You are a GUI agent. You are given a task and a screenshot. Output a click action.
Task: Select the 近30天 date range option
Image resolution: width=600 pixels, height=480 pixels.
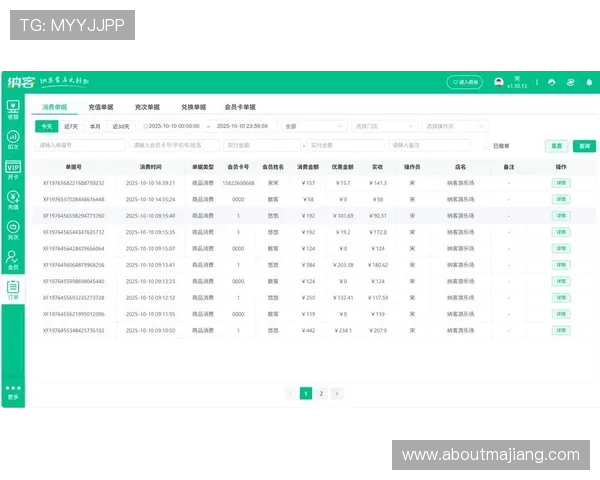pos(121,127)
